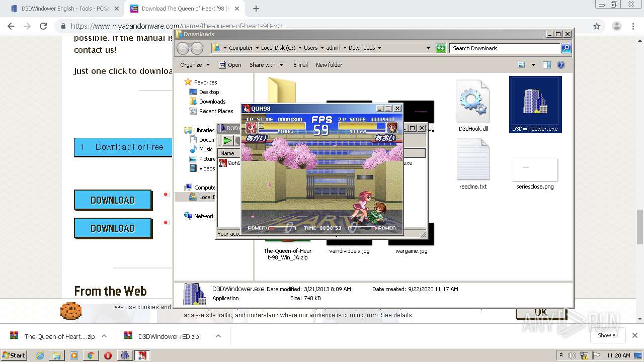Image resolution: width=644 pixels, height=362 pixels.
Task: Click the search magnifier icon in Explorer
Action: pos(566,48)
